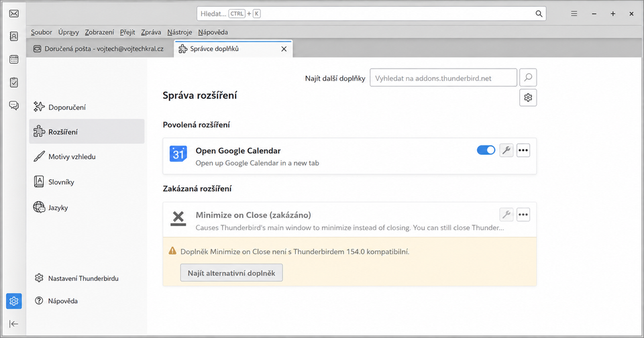This screenshot has width=644, height=338.
Task: Expand more options for Open Google Calendar
Action: [523, 150]
